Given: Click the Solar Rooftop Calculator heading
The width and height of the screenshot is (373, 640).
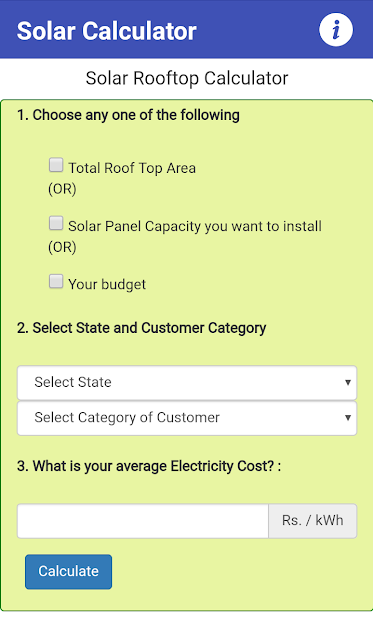Looking at the screenshot, I should 187,78.
